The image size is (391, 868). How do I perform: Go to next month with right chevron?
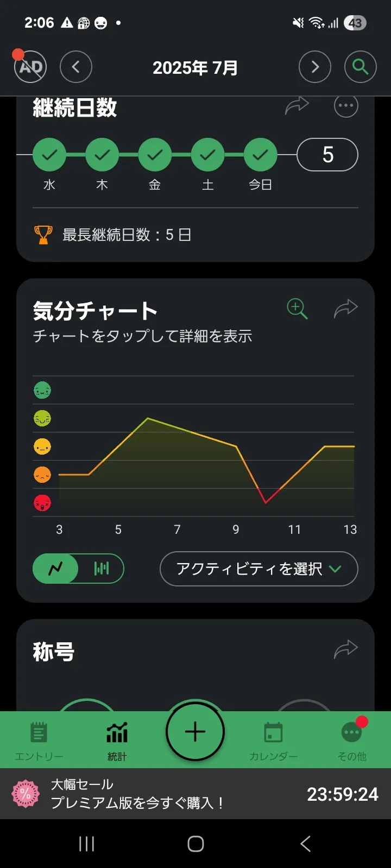click(x=315, y=67)
